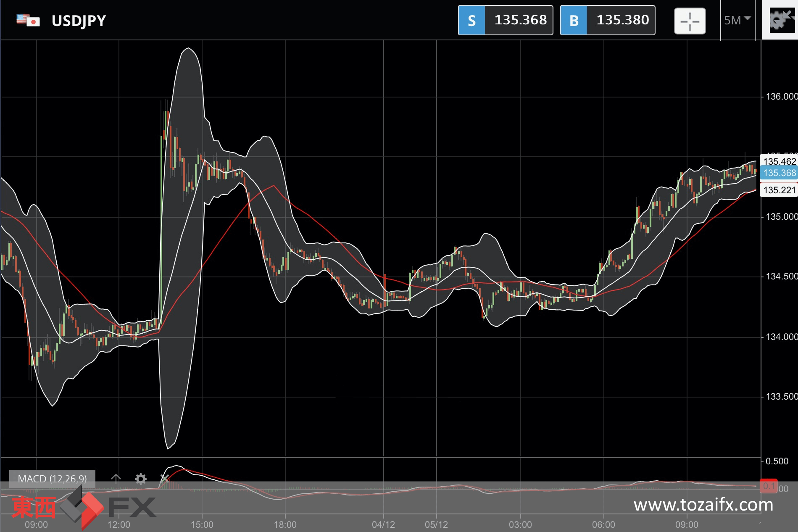Remove MACD indicator with X icon
The width and height of the screenshot is (798, 532).
coord(164,479)
